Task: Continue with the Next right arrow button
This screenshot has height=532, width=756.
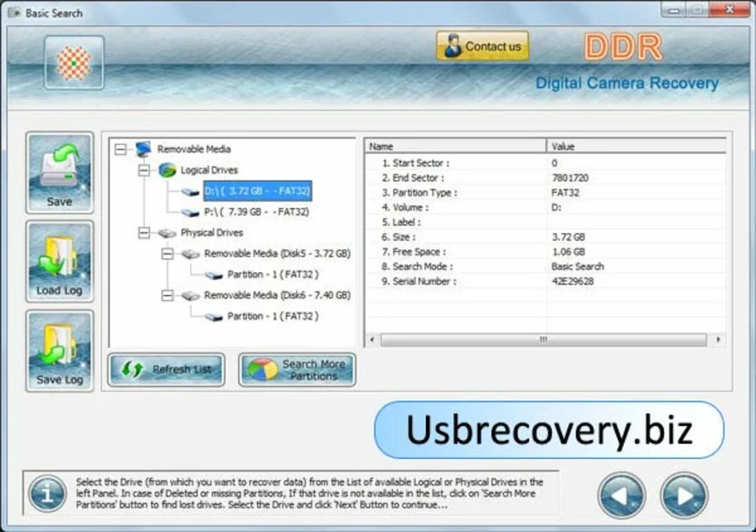Action: (683, 496)
